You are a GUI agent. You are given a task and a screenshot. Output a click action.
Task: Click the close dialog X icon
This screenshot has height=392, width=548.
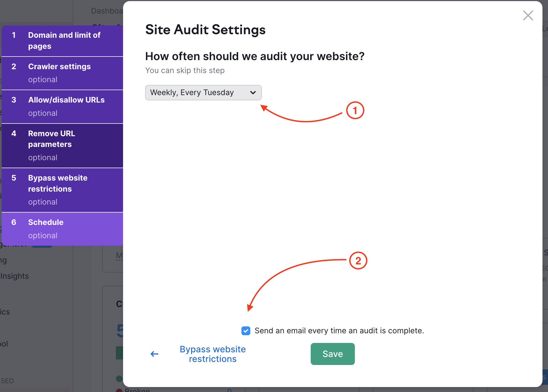528,15
